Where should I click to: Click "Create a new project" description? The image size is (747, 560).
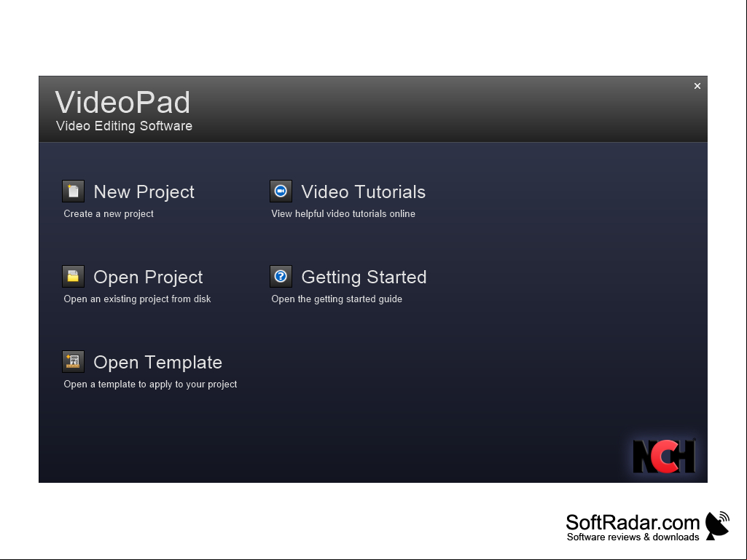[109, 214]
